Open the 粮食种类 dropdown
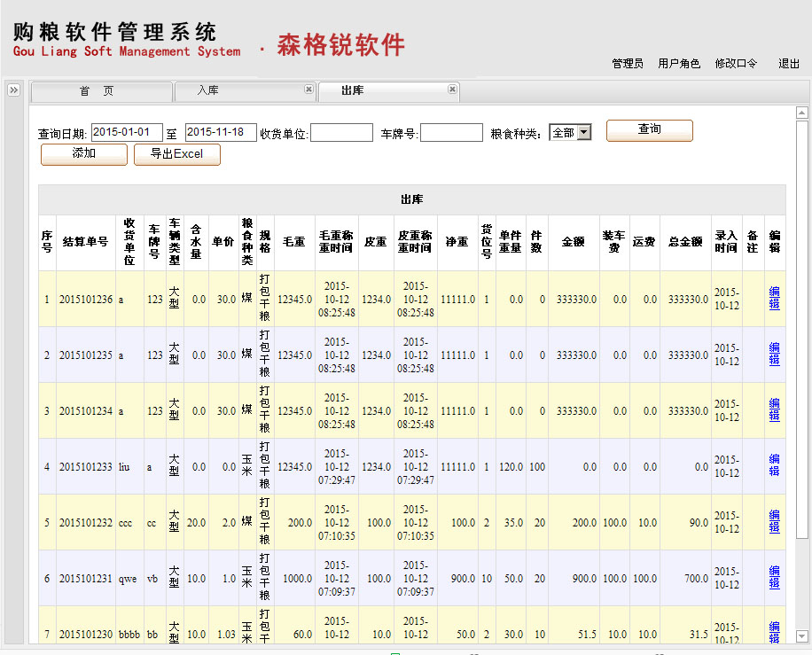The width and height of the screenshot is (812, 655). point(570,133)
